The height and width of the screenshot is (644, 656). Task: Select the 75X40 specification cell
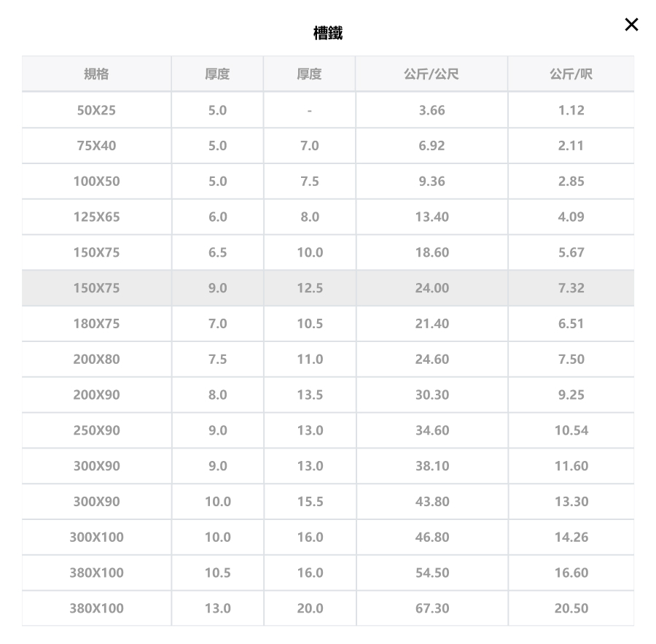coord(97,146)
